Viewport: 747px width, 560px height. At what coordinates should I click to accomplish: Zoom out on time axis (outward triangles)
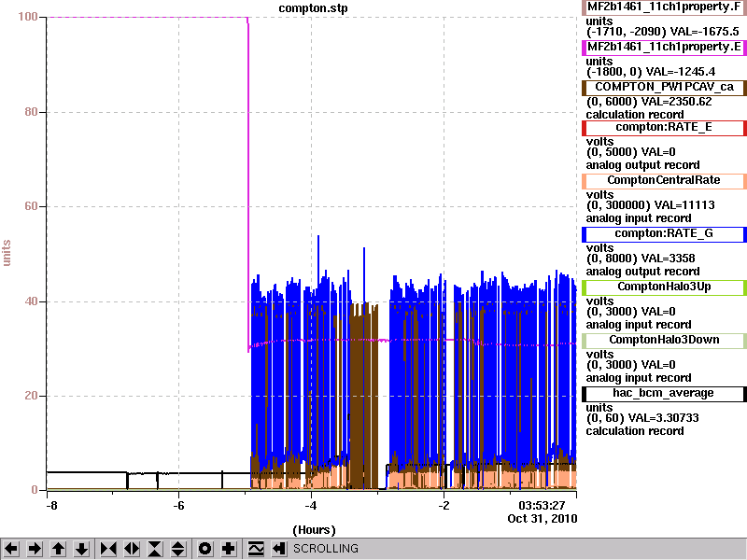pyautogui.click(x=132, y=549)
